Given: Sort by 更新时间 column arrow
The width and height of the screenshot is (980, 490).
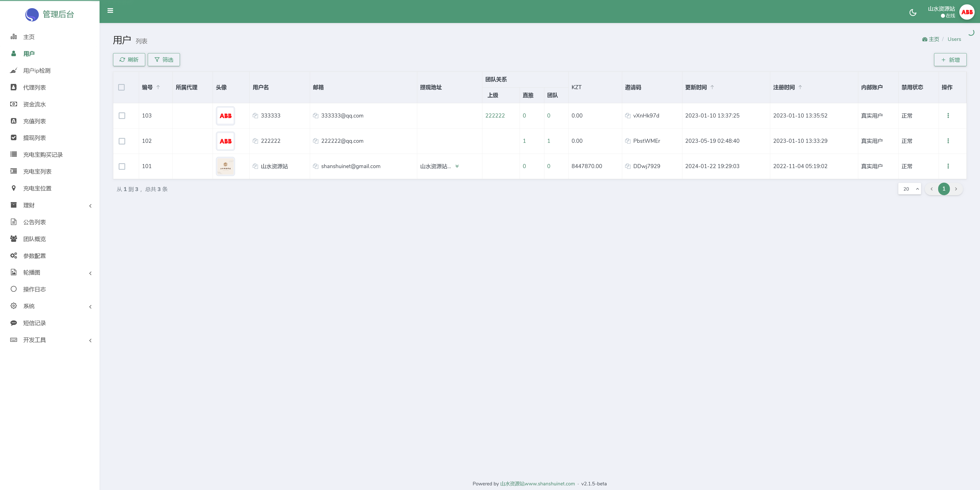Looking at the screenshot, I should pos(712,87).
